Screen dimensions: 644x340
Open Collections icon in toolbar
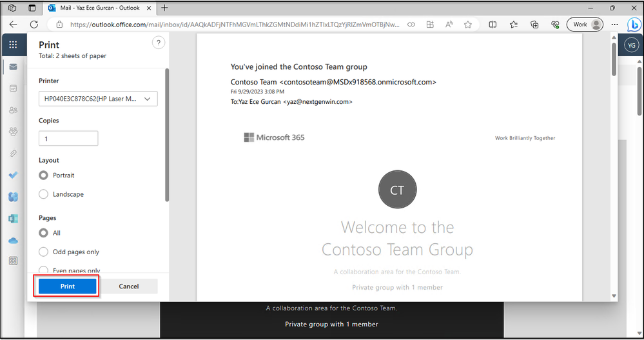click(534, 25)
